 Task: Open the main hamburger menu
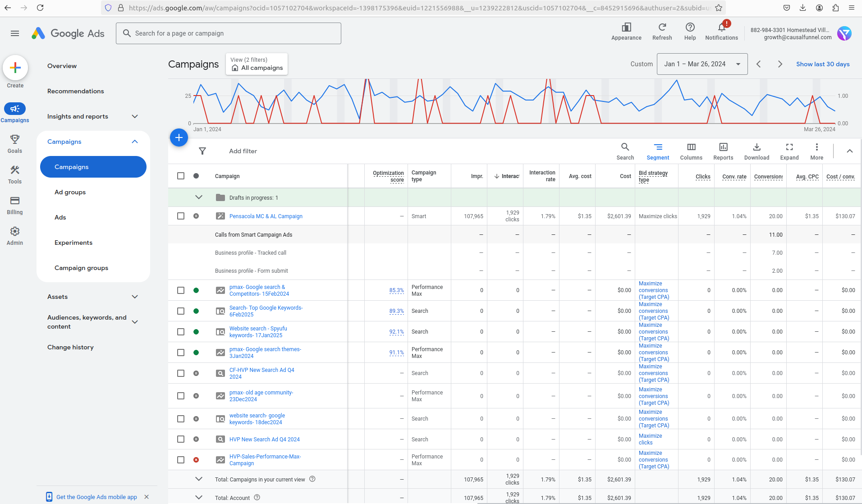(15, 33)
